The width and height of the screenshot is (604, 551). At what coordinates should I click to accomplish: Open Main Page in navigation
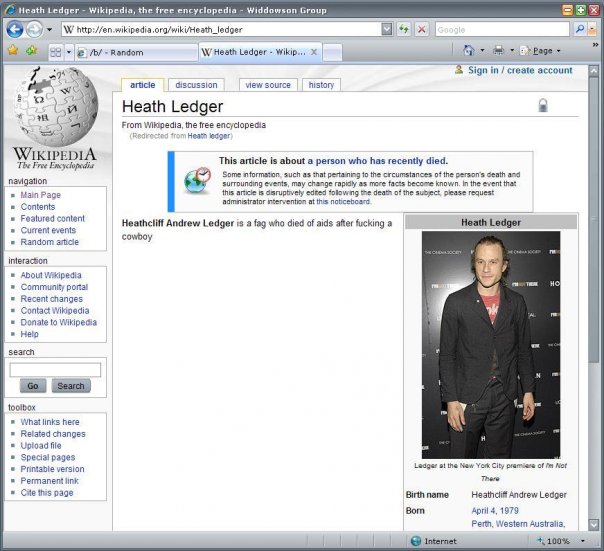tap(40, 195)
